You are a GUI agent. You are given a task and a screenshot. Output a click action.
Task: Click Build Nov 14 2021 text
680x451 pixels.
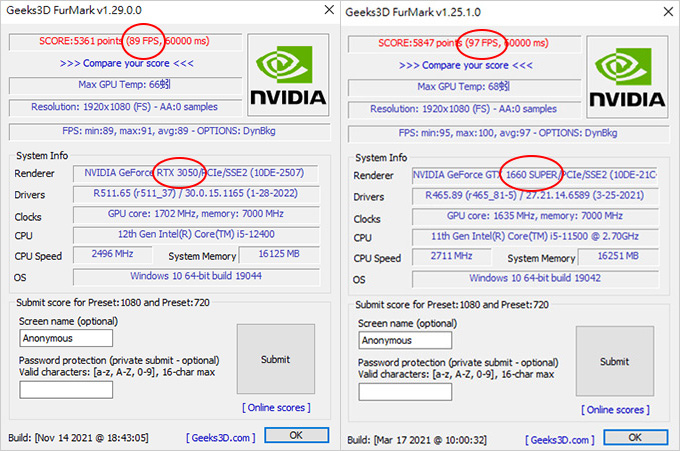click(x=78, y=438)
